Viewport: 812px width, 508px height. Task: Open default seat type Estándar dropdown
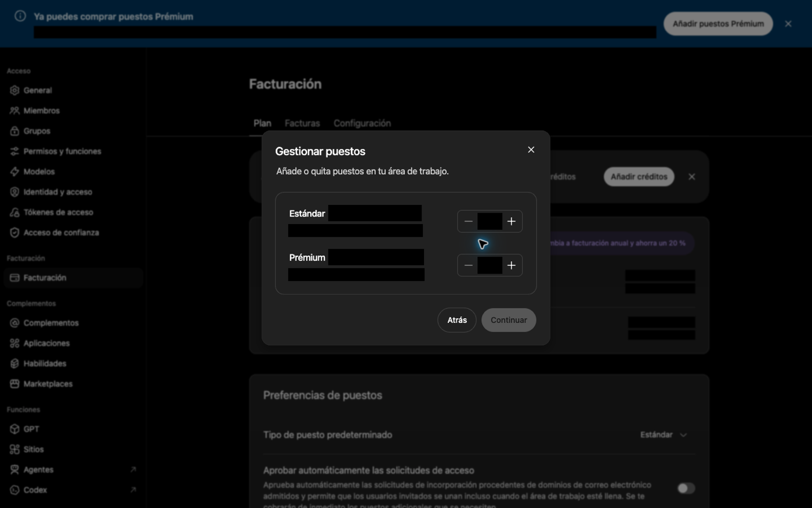point(664,435)
